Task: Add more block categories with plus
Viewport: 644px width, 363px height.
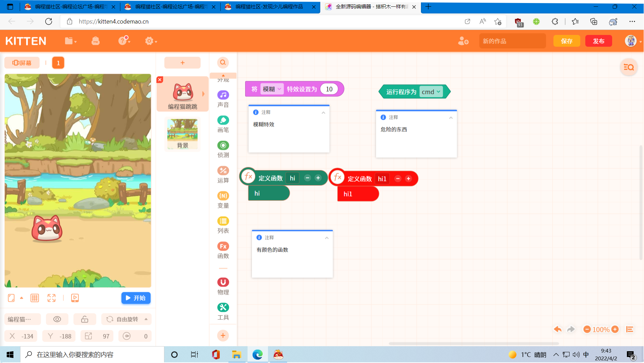Action: [223, 335]
